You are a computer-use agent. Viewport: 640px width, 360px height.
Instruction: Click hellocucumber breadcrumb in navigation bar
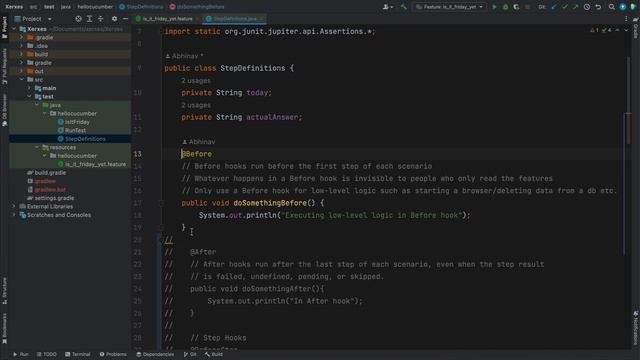pos(95,7)
